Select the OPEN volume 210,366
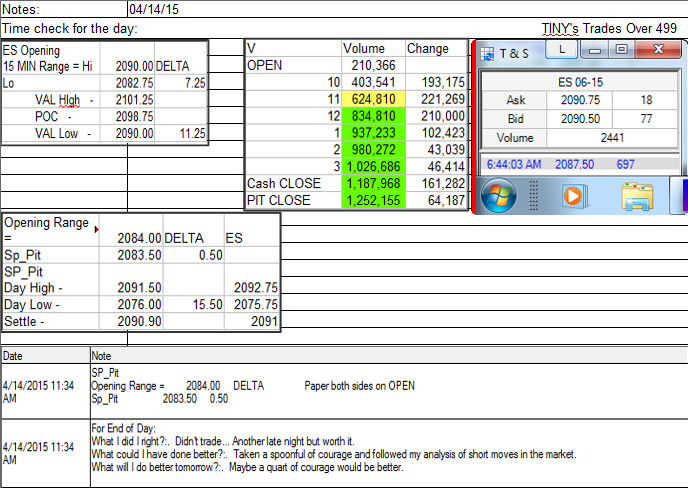 click(373, 65)
